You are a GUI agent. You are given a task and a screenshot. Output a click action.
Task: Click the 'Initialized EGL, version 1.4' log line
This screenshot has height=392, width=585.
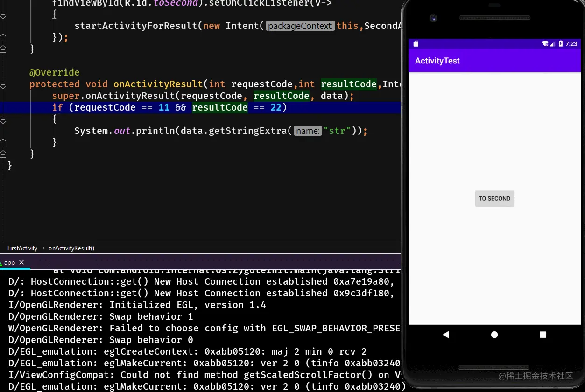point(137,305)
